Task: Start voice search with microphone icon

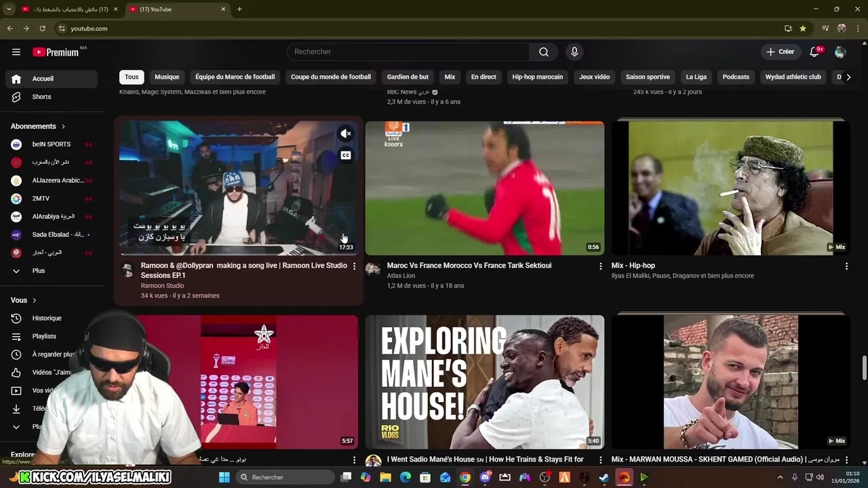Action: pos(574,52)
